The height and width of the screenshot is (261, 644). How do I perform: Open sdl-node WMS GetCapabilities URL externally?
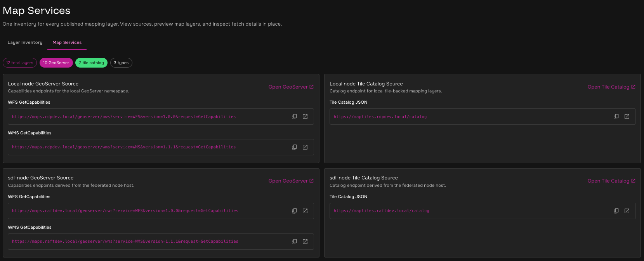point(305,242)
